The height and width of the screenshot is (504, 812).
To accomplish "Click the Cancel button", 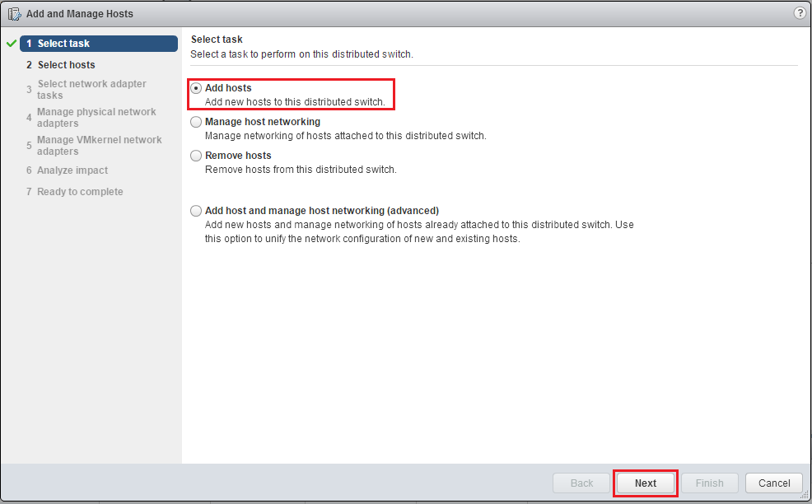I will pos(773,483).
